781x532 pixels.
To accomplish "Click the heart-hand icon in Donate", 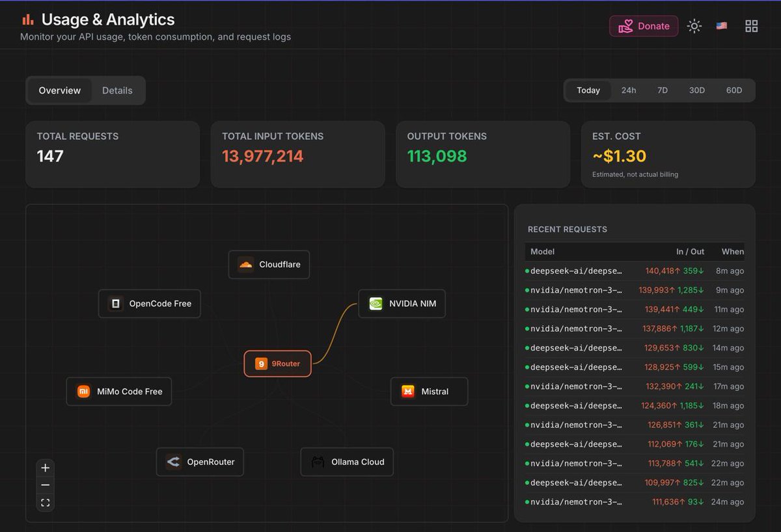I will [x=625, y=26].
